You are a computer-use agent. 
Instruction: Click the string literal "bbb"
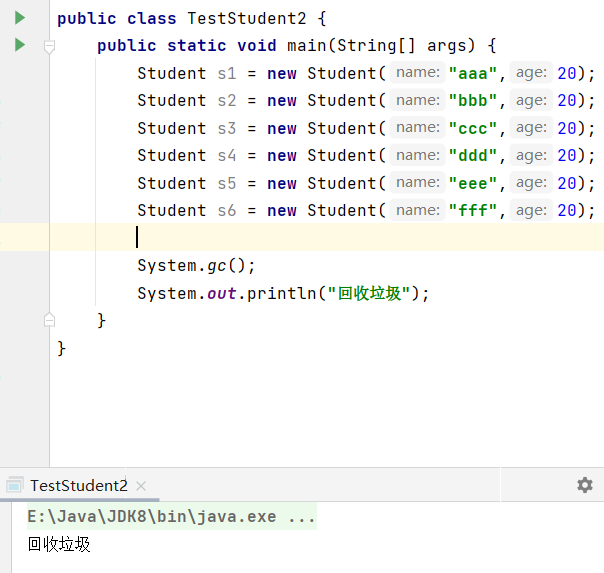tap(473, 101)
